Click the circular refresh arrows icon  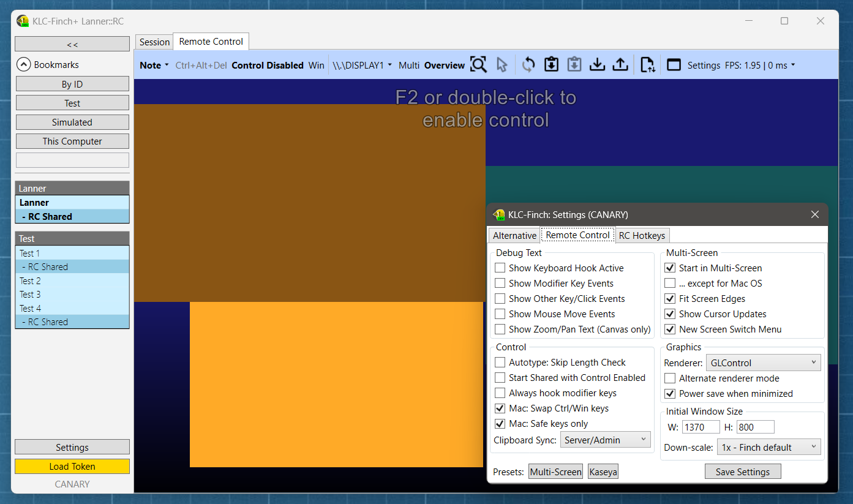click(x=528, y=64)
